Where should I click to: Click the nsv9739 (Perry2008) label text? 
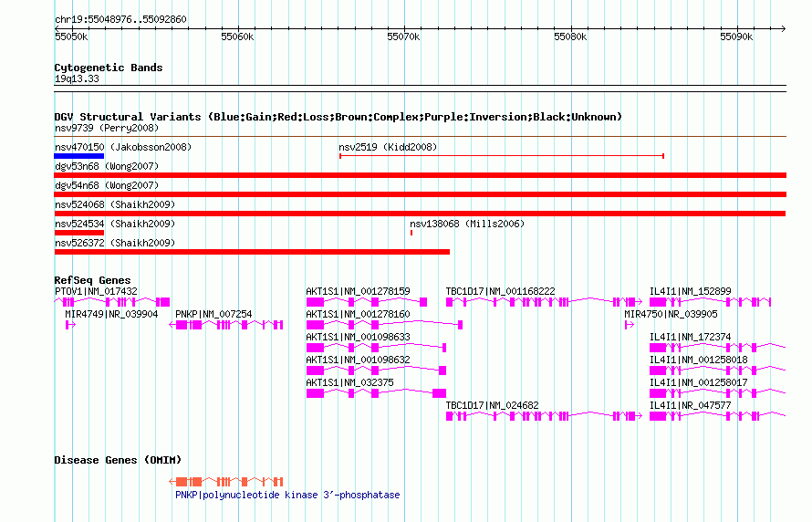coord(107,128)
